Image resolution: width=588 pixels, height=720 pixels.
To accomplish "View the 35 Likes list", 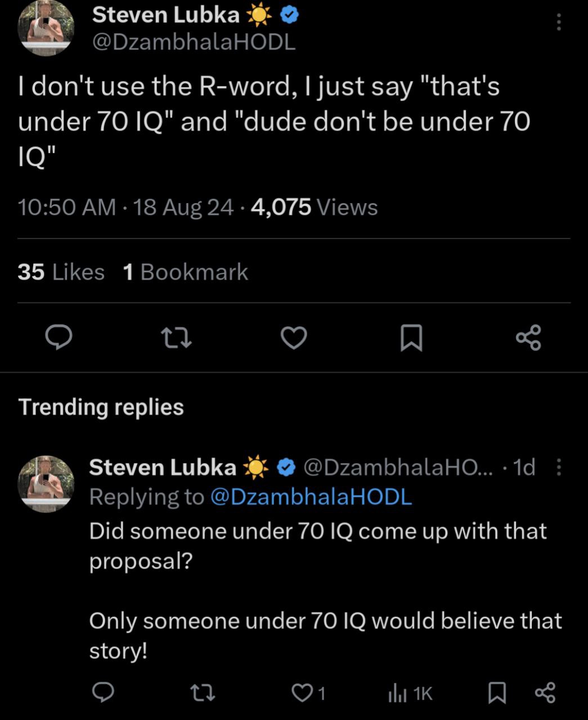I will click(x=61, y=272).
